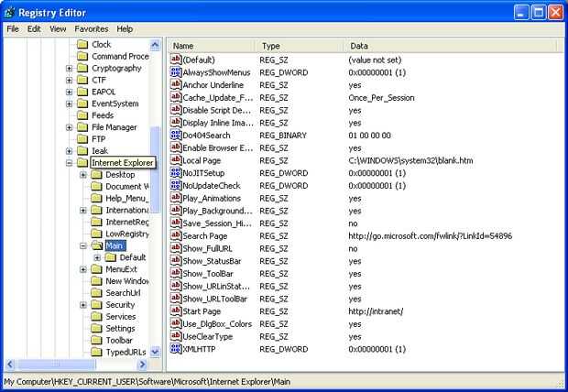Select the Use_DlgBox_Colors value
Image resolution: width=568 pixels, height=392 pixels.
(x=217, y=324)
